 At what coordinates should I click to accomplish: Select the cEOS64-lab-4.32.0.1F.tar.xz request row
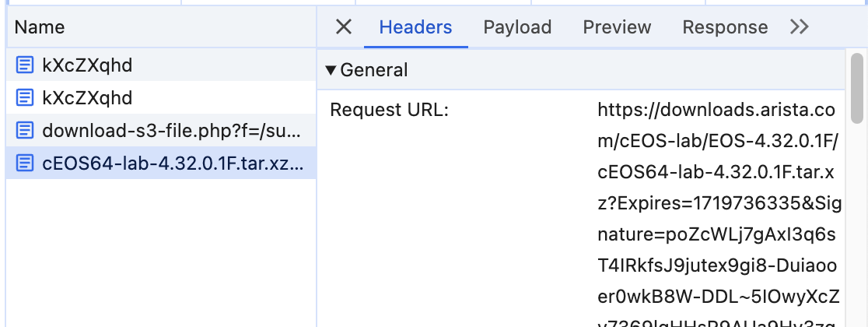(x=161, y=163)
